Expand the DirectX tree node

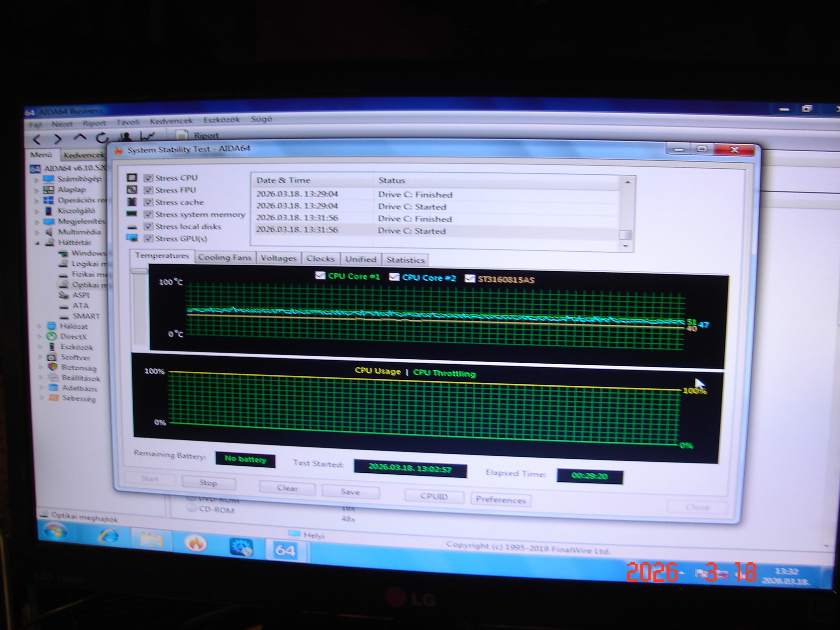(39, 337)
